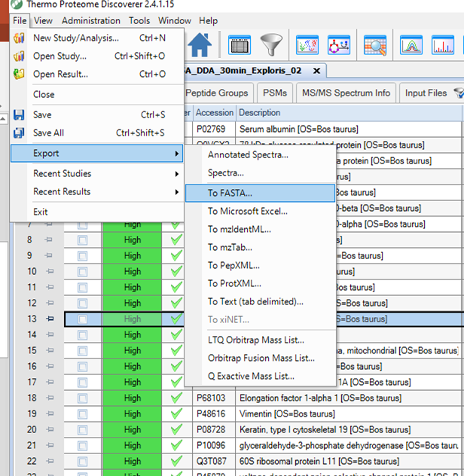
Task: Expand the Export submenu arrow
Action: click(x=177, y=154)
